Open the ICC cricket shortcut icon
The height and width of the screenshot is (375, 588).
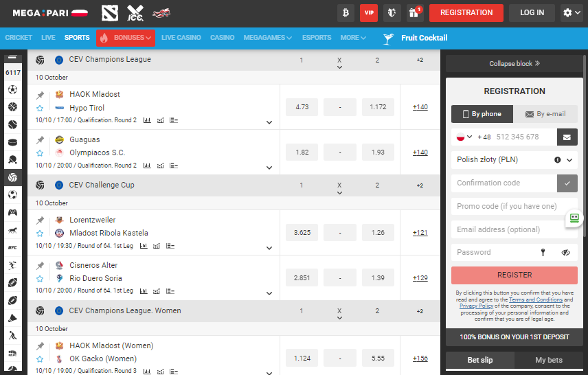(x=135, y=13)
